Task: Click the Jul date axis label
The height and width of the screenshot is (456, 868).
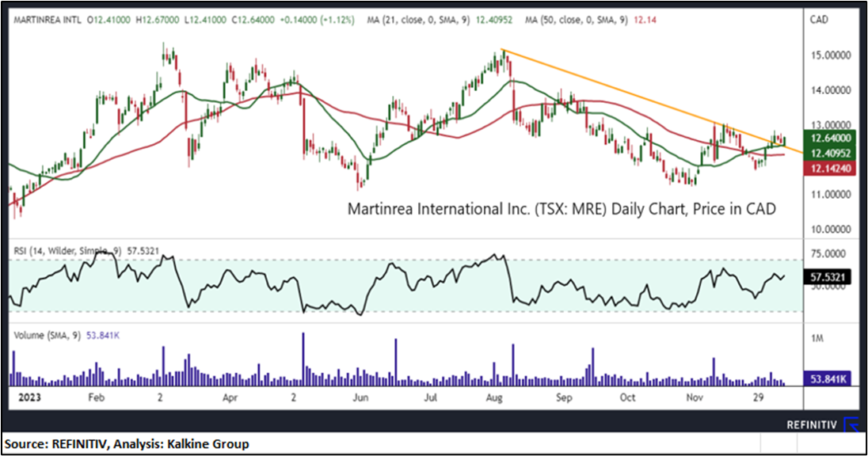Action: click(x=430, y=397)
